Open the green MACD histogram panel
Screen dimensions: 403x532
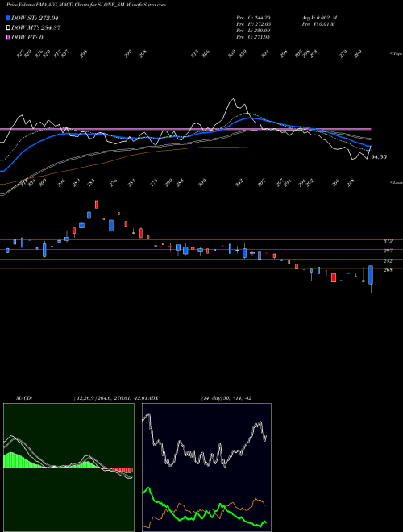pyautogui.click(x=69, y=468)
